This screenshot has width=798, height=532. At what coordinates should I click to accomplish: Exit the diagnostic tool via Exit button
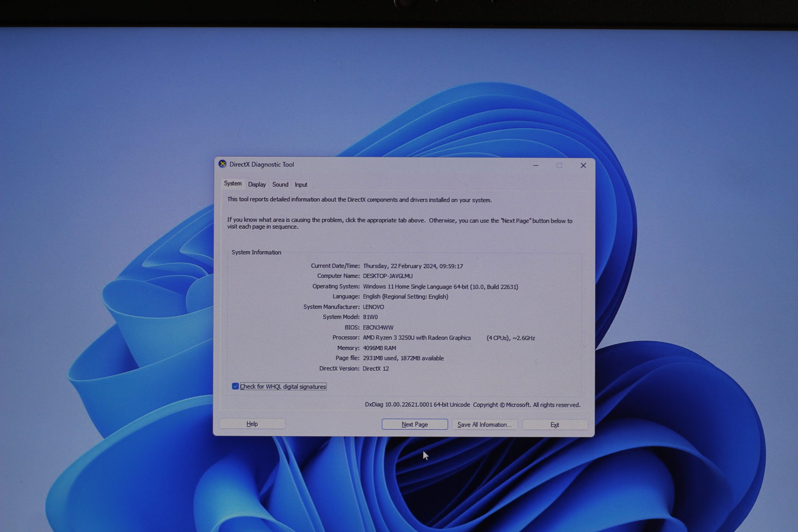(555, 425)
